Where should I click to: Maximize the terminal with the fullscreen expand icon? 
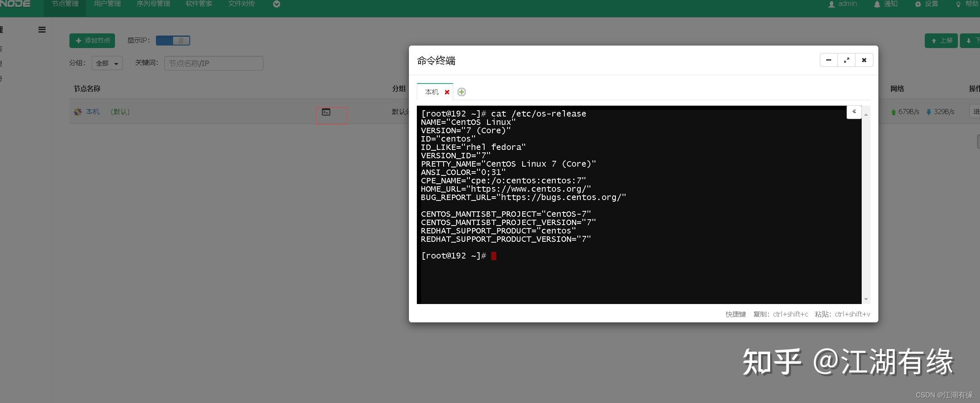click(847, 60)
